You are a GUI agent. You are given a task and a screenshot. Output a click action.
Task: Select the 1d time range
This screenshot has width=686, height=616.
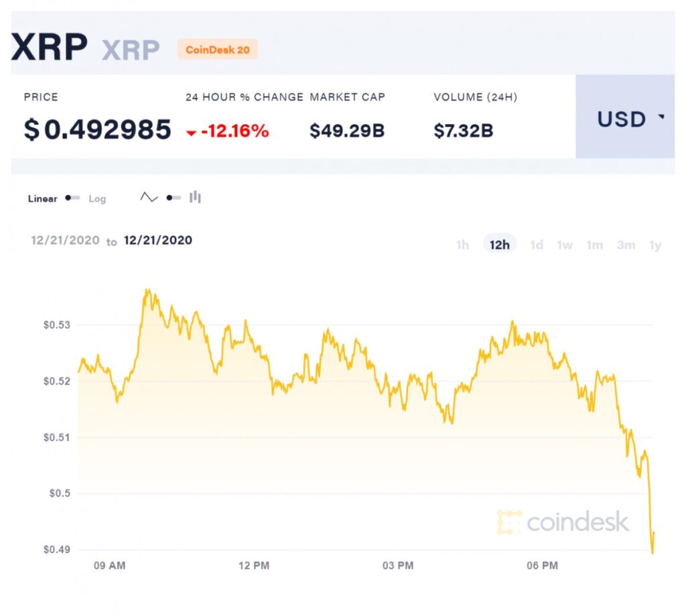click(x=537, y=245)
